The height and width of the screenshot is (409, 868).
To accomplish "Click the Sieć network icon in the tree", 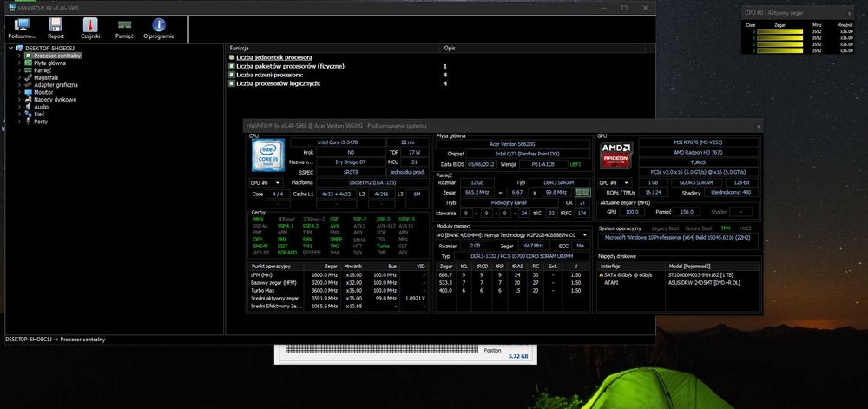I will tap(29, 114).
